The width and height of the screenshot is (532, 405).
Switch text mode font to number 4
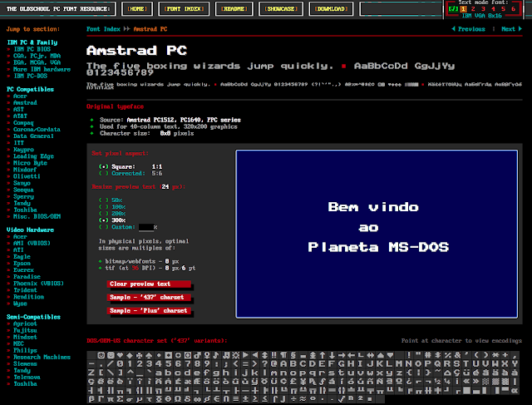(x=493, y=9)
